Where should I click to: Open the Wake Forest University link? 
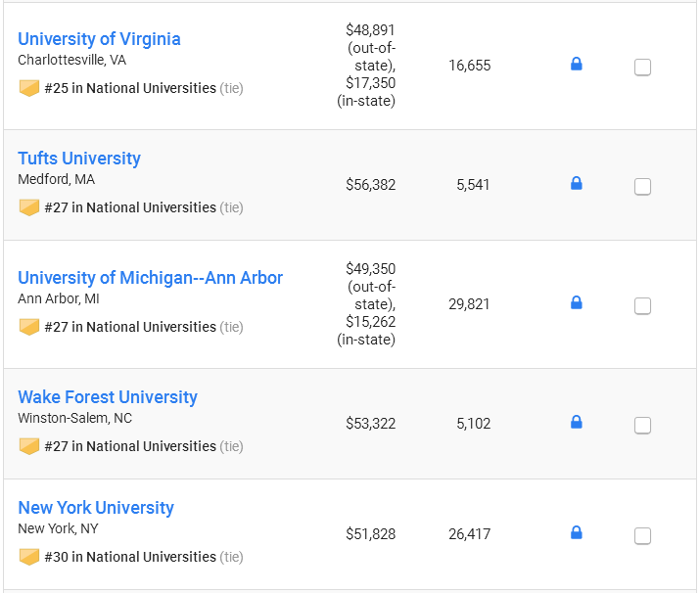(x=108, y=397)
